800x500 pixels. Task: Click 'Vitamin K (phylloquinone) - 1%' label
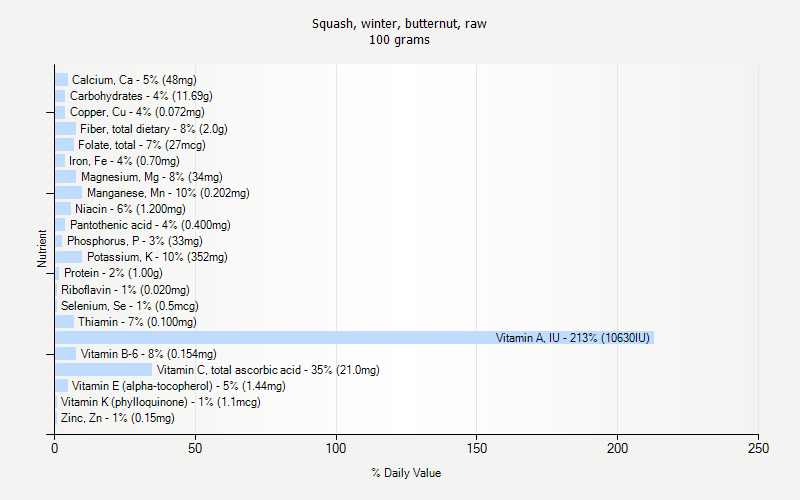(x=161, y=402)
